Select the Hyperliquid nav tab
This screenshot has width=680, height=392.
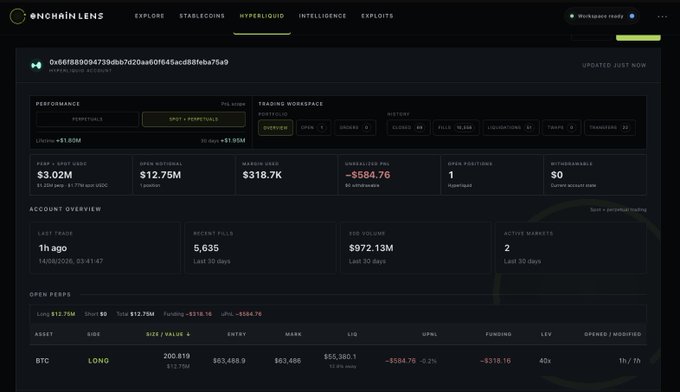(x=262, y=16)
